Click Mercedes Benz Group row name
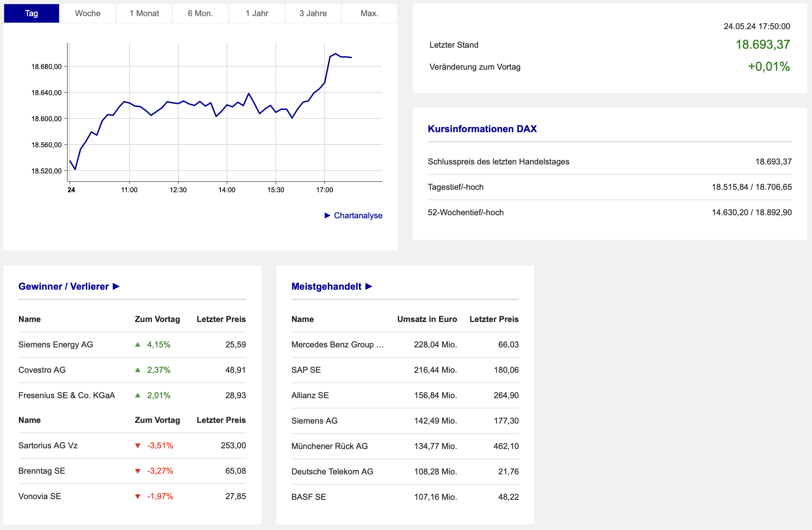The width and height of the screenshot is (812, 530). pos(337,345)
